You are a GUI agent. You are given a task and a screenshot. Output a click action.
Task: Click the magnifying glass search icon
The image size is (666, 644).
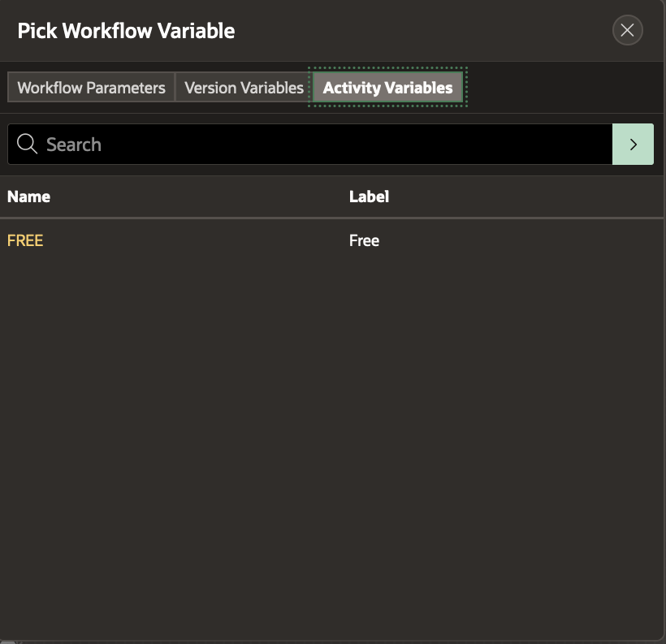tap(27, 145)
